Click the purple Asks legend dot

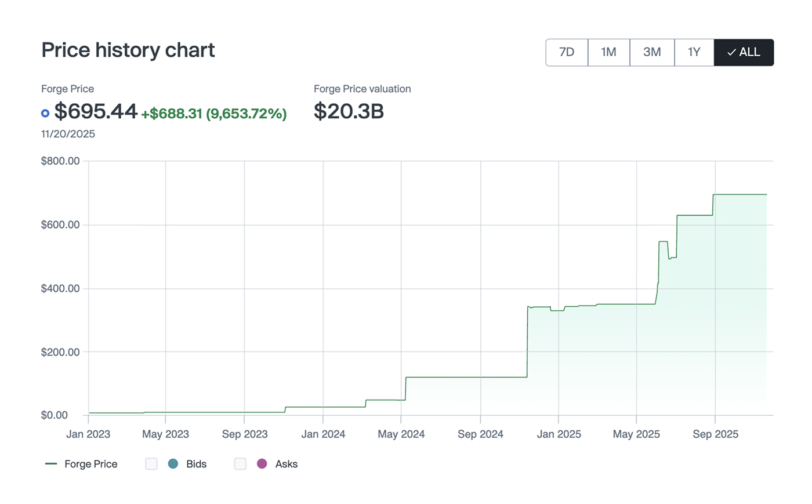[262, 464]
